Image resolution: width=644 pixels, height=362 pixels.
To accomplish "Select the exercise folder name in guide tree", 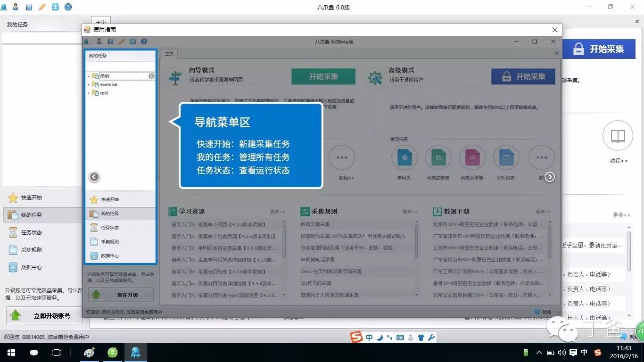I will click(x=108, y=85).
